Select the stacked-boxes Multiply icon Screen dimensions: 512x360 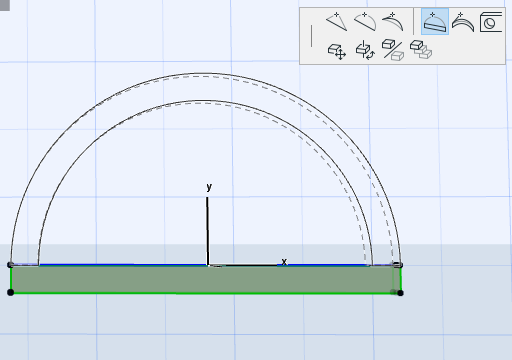coord(421,49)
